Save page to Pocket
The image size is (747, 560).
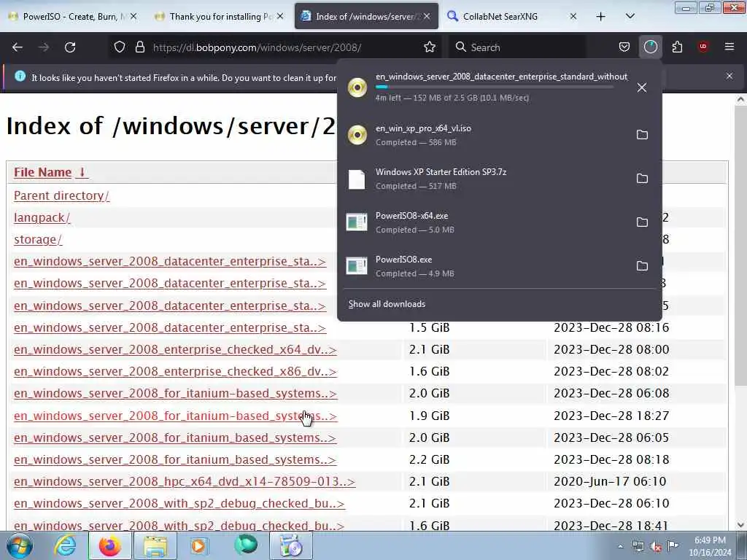(624, 47)
